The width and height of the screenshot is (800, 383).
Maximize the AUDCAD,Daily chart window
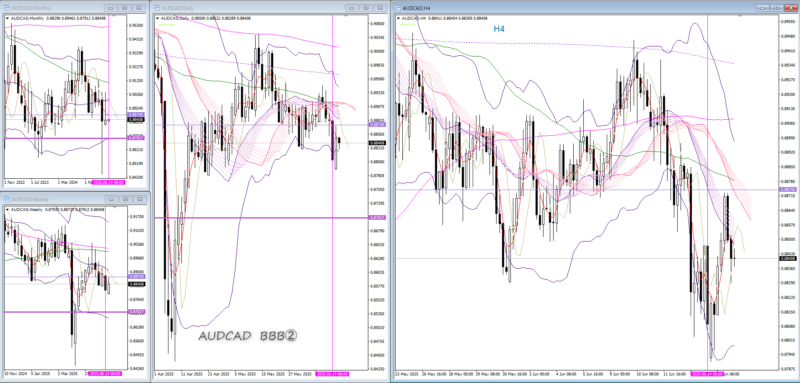point(365,8)
